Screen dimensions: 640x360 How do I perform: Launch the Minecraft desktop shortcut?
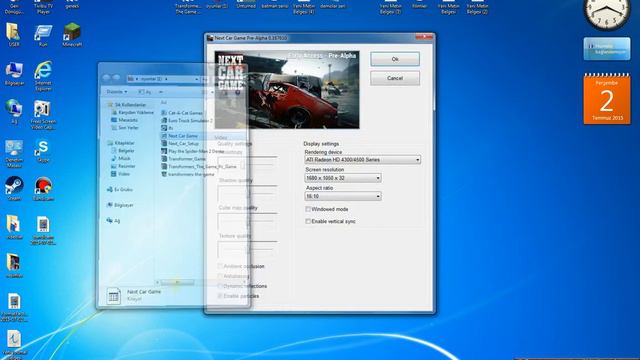[x=72, y=35]
